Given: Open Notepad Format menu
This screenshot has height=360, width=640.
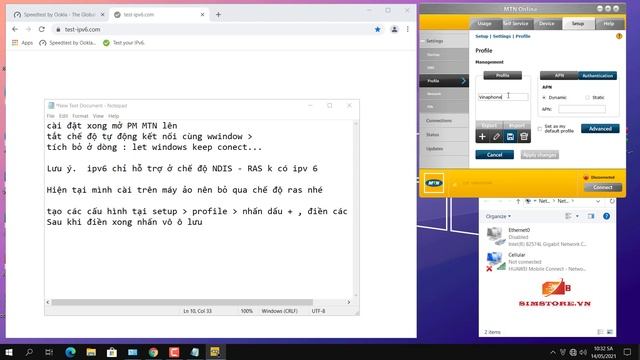Looking at the screenshot, I should 80,116.
